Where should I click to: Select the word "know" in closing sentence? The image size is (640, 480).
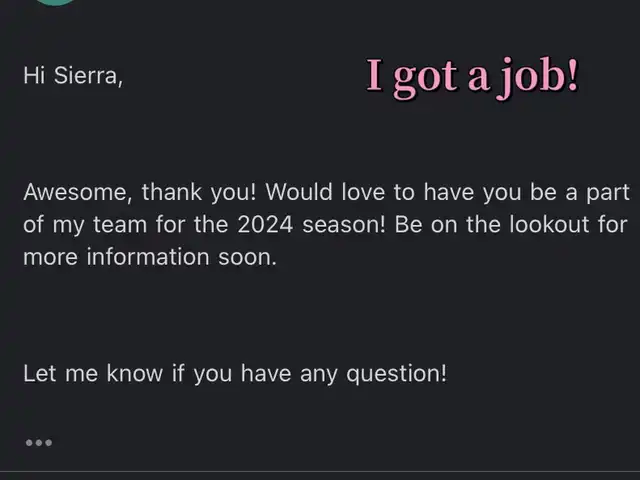click(x=135, y=373)
